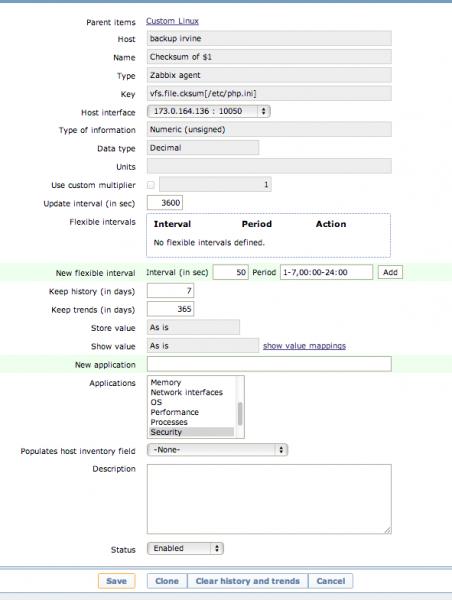Open the Populates host inventory field dropdown
This screenshot has height=600, width=452.
point(217,450)
